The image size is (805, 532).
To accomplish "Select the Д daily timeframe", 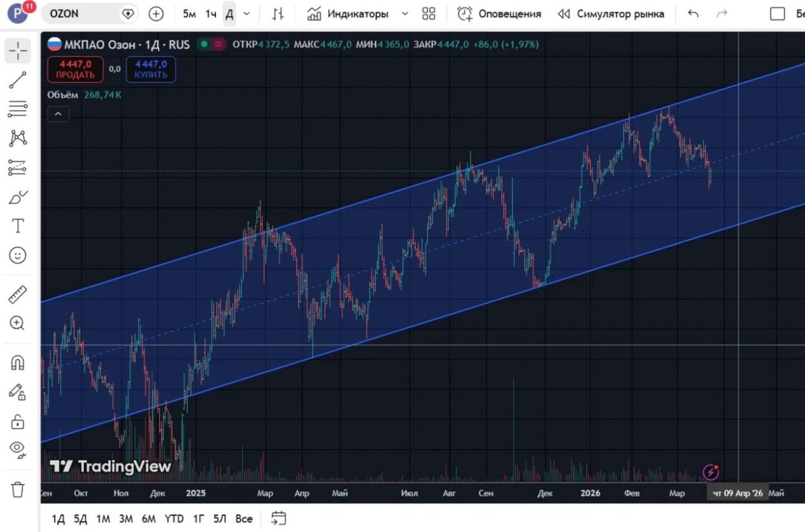I will point(229,13).
